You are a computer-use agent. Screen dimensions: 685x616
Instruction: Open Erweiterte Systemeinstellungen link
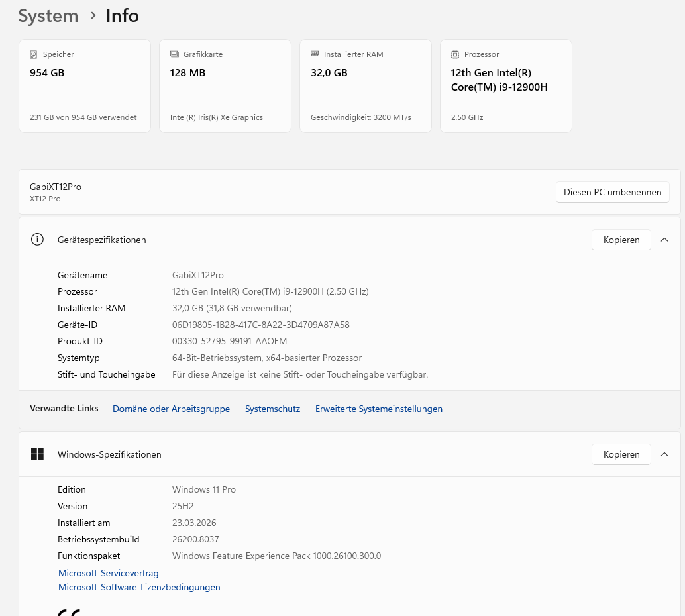coord(378,409)
